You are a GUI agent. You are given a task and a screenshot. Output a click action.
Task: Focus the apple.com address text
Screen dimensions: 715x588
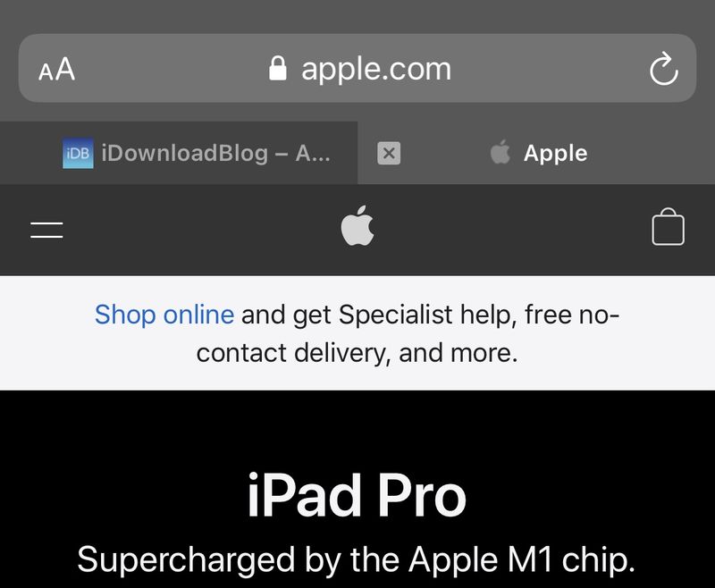(x=376, y=70)
